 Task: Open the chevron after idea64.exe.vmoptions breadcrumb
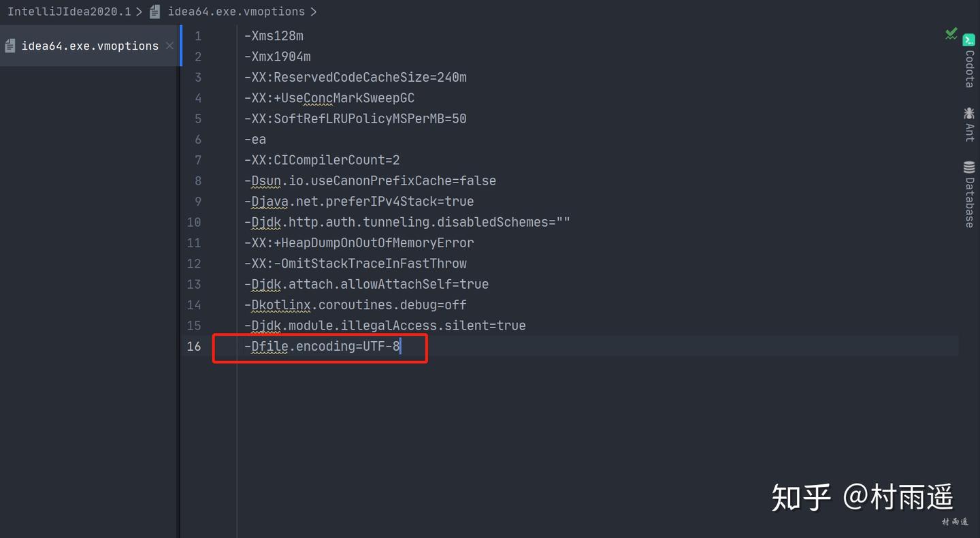(x=314, y=11)
